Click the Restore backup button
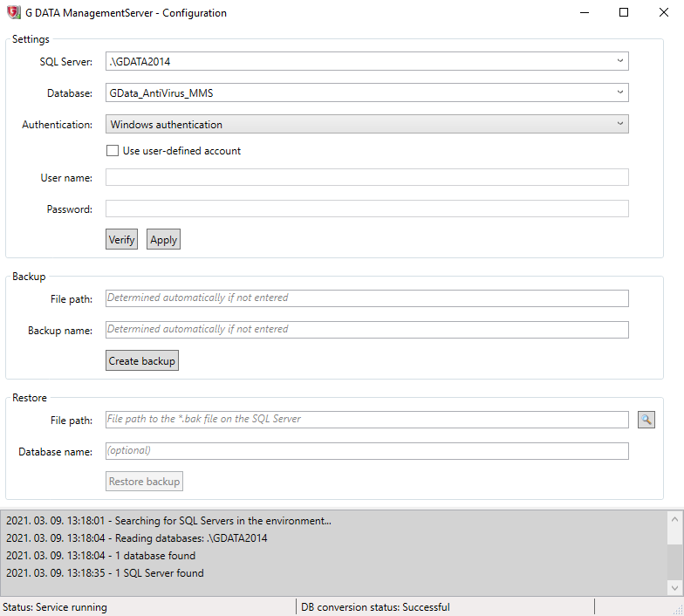The width and height of the screenshot is (684, 616). click(x=144, y=482)
